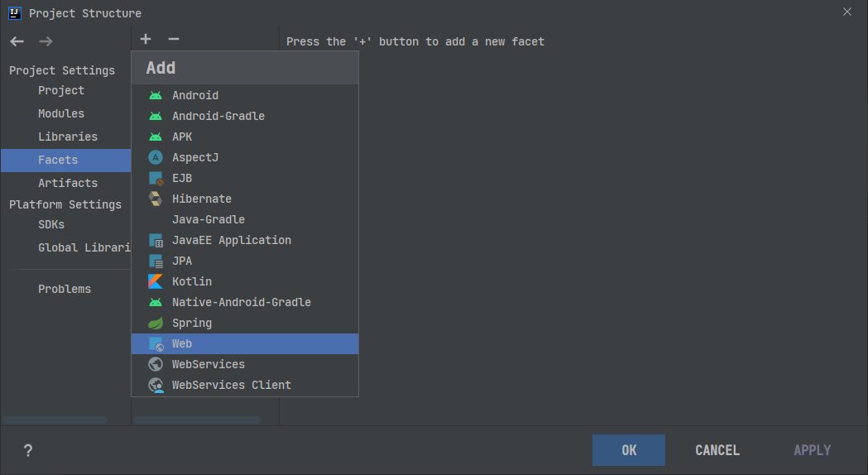
Task: Click the Native-Android-Gradle robot icon
Action: point(156,302)
